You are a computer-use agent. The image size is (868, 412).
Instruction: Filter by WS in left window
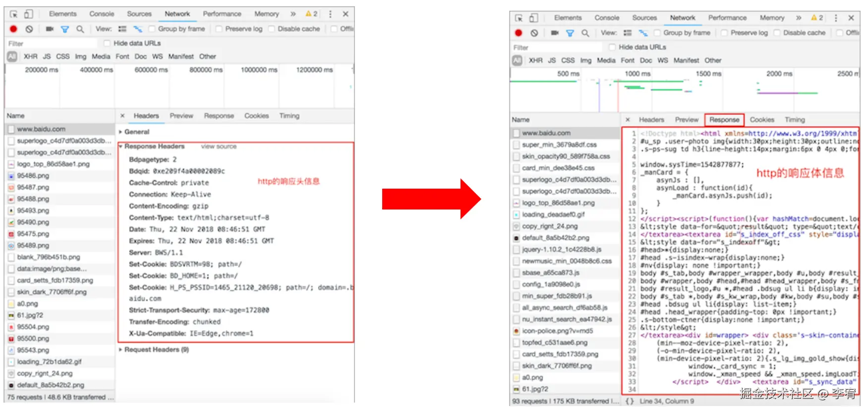(157, 56)
